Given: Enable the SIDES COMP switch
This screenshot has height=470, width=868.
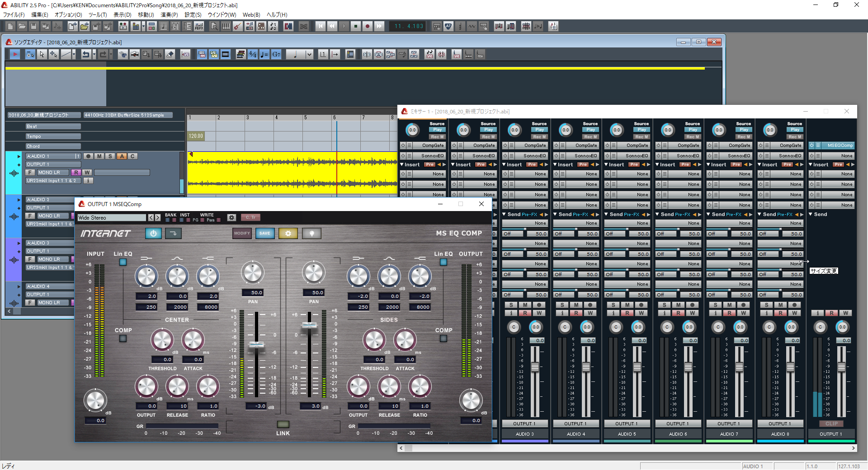Looking at the screenshot, I should click(x=443, y=338).
